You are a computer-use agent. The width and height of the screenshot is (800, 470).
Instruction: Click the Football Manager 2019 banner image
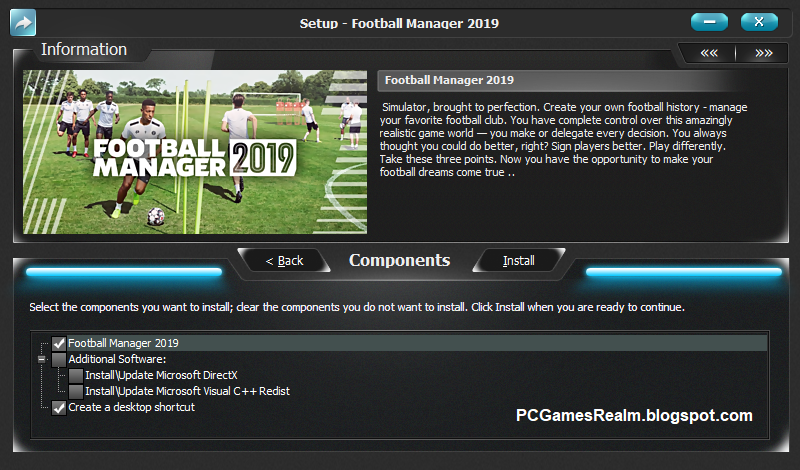(x=195, y=152)
